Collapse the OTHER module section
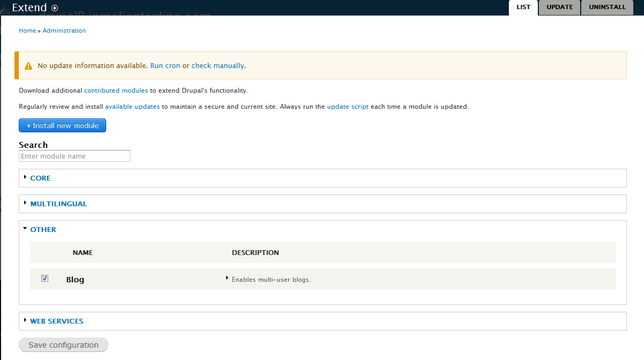The image size is (644, 360). (x=43, y=229)
